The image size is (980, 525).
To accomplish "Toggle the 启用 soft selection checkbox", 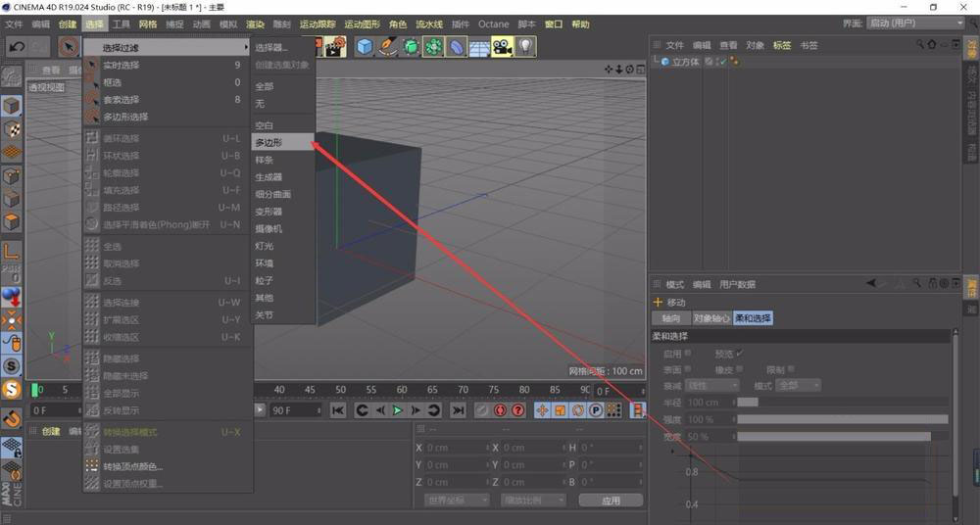I will click(688, 354).
